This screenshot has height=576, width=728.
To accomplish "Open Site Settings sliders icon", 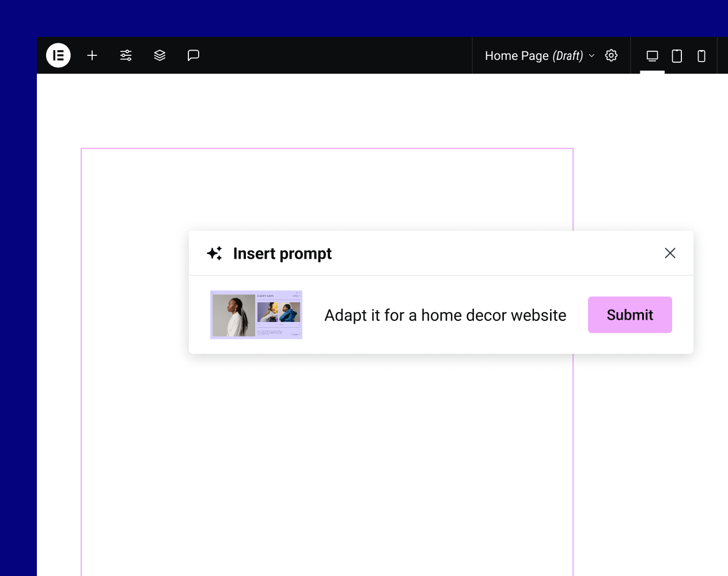I will pos(126,55).
